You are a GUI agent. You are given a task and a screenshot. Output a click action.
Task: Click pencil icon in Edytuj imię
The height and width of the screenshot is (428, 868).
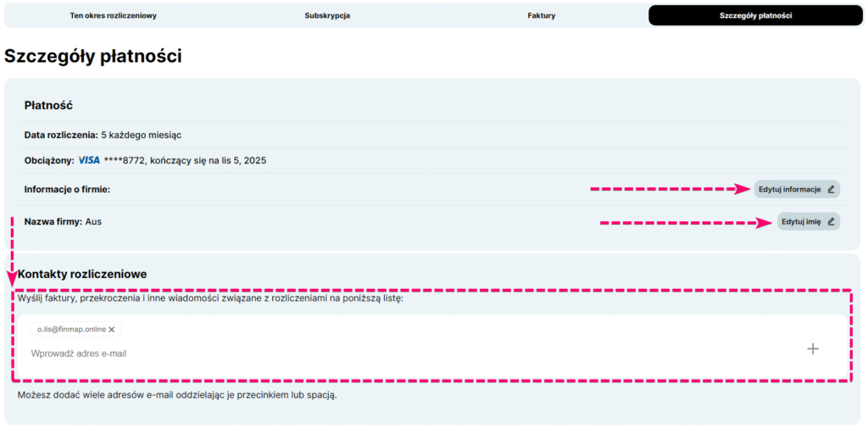(831, 222)
